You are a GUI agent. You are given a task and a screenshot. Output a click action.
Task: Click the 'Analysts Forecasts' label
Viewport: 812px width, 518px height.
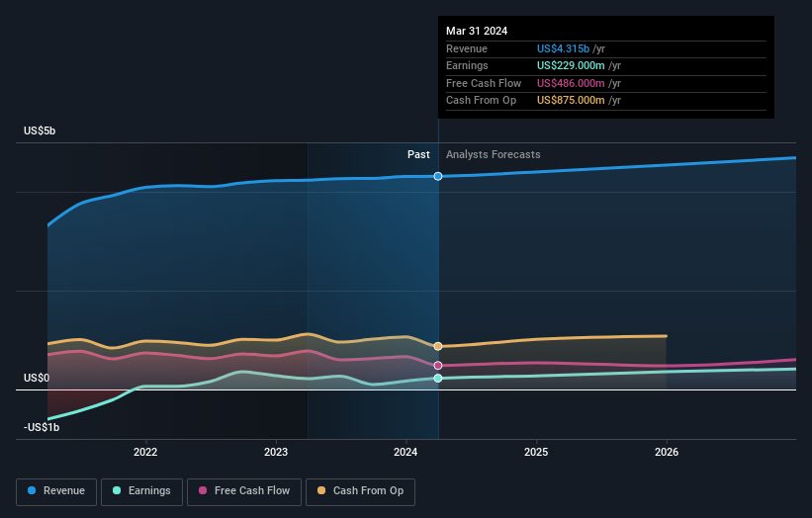493,154
